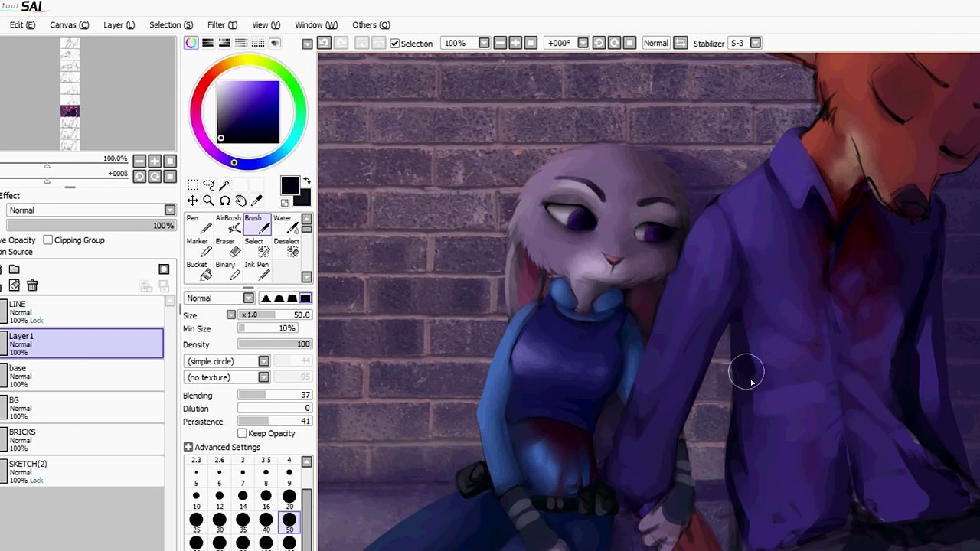Adjust the Blending slider
This screenshot has width=980, height=551.
[274, 396]
